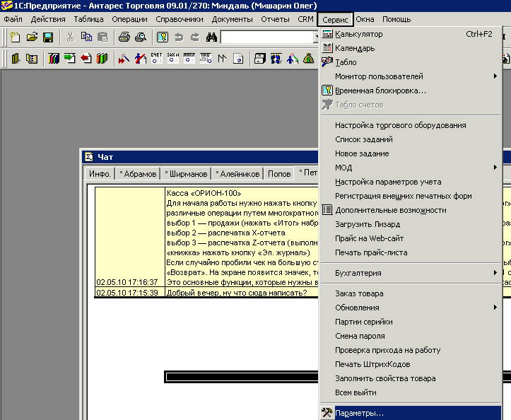Choose Загрузить Лизард entry
Screen dimensions: 511x420
[411, 224]
